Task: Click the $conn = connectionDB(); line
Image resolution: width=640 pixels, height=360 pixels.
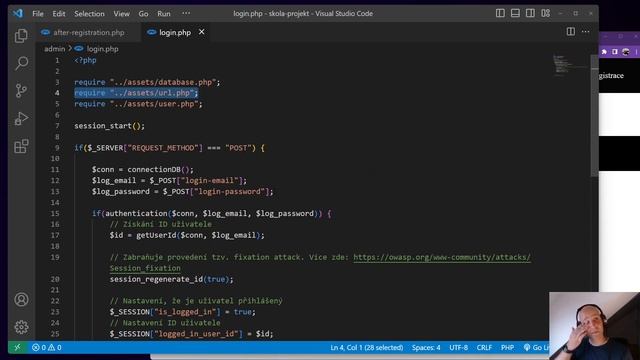Action: [142, 169]
